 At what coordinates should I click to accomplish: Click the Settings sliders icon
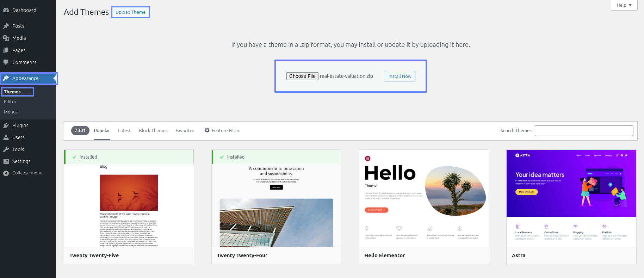click(x=6, y=161)
